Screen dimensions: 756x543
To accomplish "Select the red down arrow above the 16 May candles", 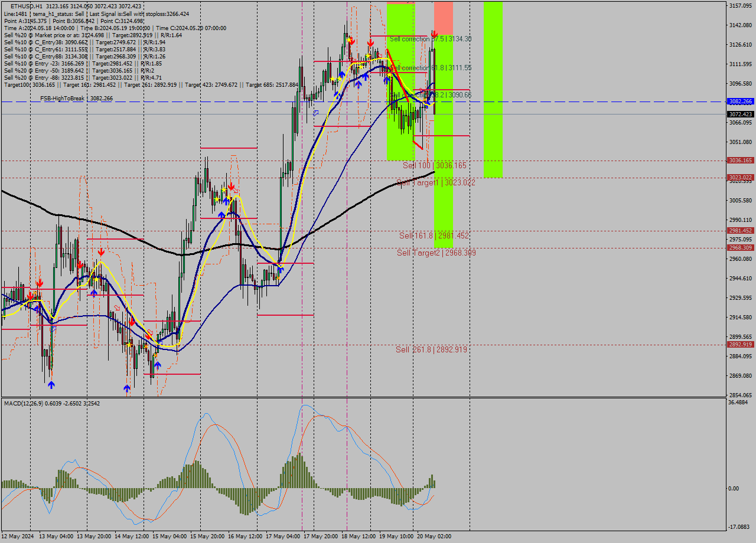I will click(230, 185).
